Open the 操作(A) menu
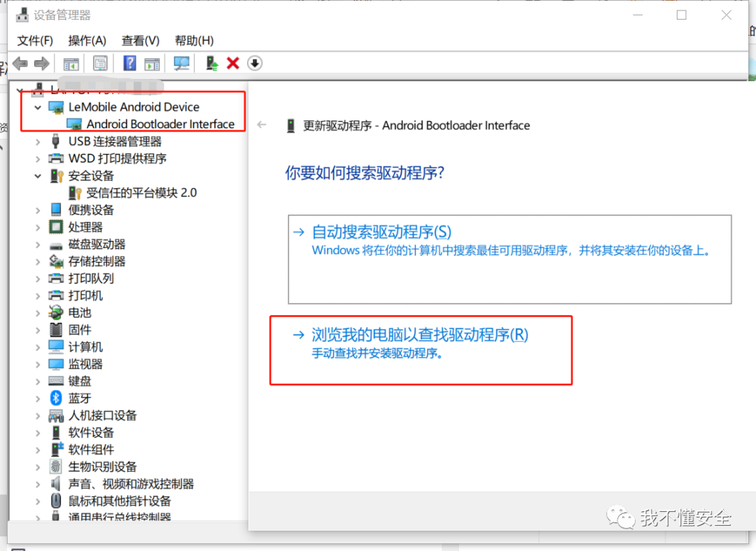Viewport: 756px width, 551px height. pyautogui.click(x=87, y=40)
